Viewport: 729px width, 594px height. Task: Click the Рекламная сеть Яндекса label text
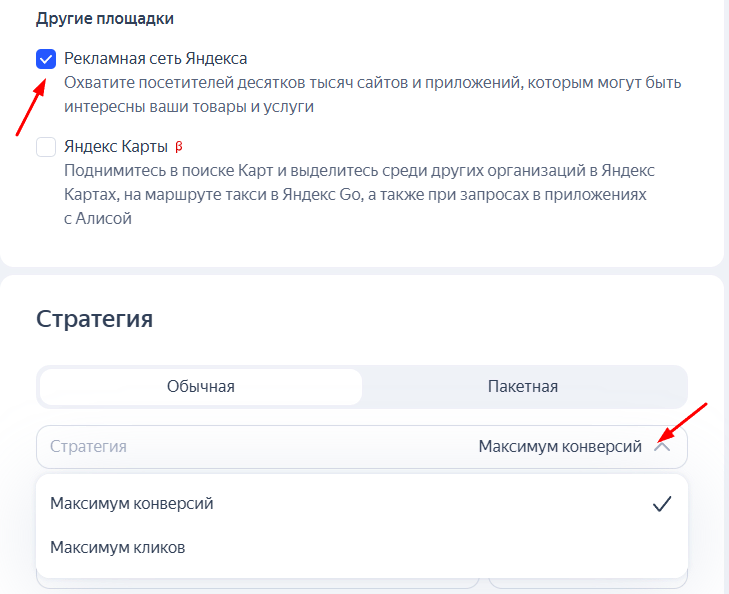[x=155, y=59]
